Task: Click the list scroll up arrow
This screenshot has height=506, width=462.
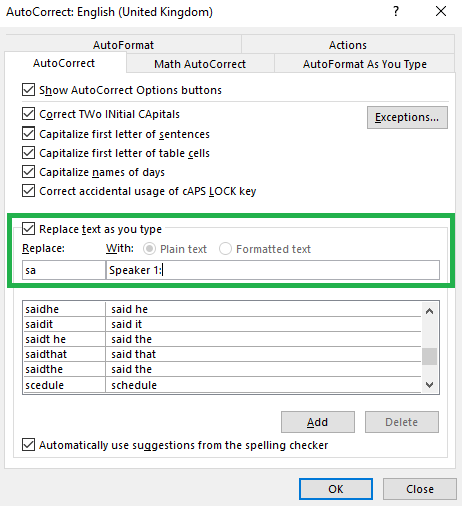Action: 430,312
